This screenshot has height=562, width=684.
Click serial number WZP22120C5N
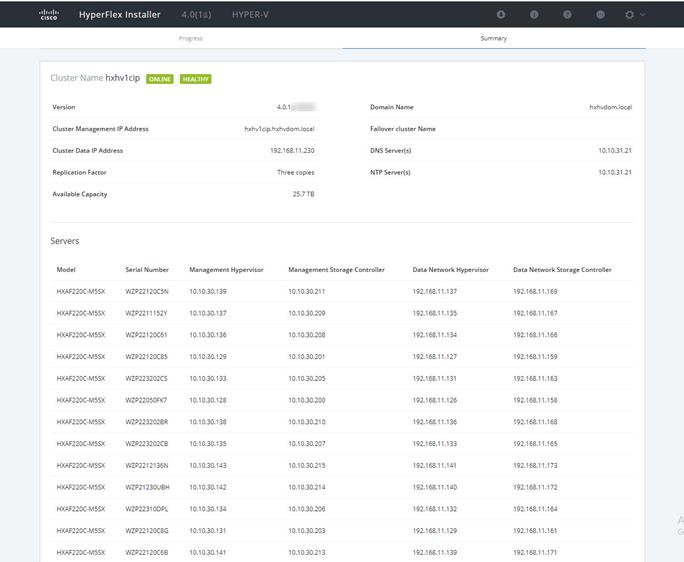click(x=147, y=291)
